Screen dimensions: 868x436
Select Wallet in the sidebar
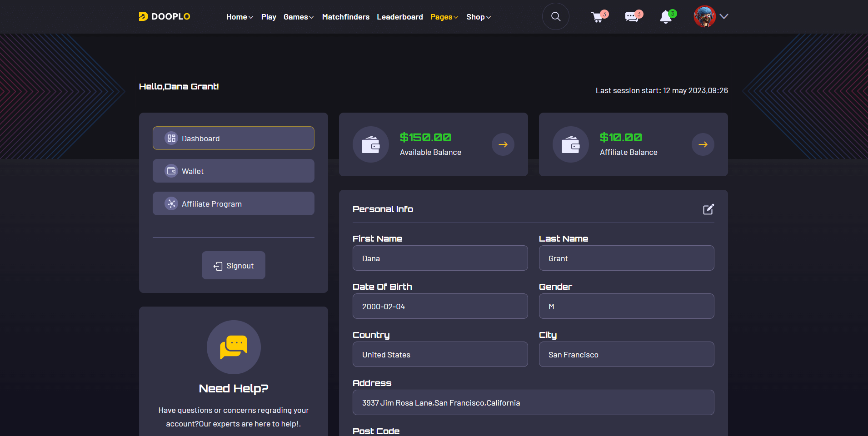tap(234, 171)
